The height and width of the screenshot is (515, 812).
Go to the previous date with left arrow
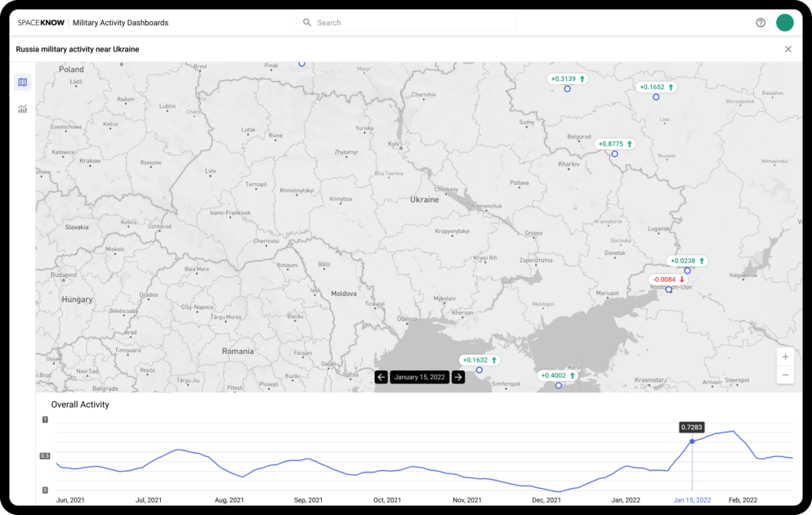[x=381, y=377]
